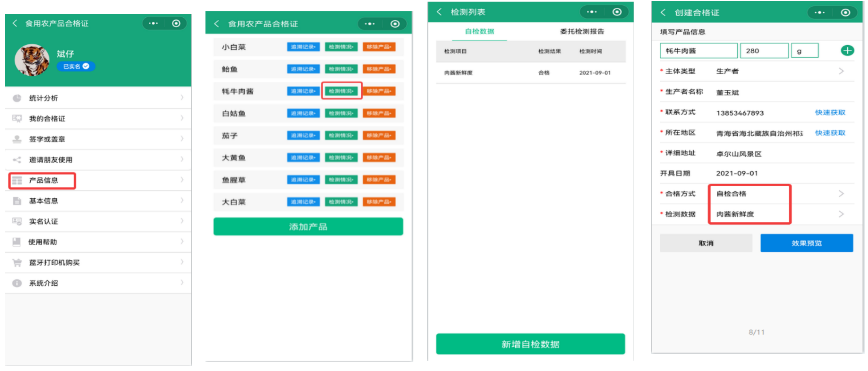Click the 系统介绍 info icon
Viewport: 868px width, 371px height.
coord(17,283)
